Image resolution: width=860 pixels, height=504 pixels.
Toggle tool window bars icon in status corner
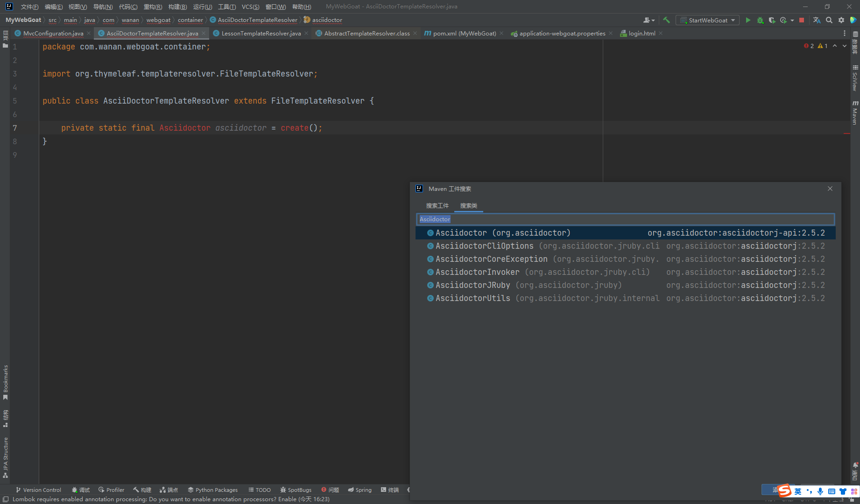pyautogui.click(x=5, y=499)
